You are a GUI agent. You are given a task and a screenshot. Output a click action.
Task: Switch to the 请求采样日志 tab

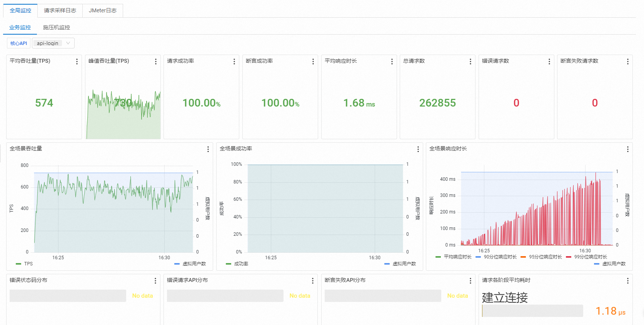[60, 10]
